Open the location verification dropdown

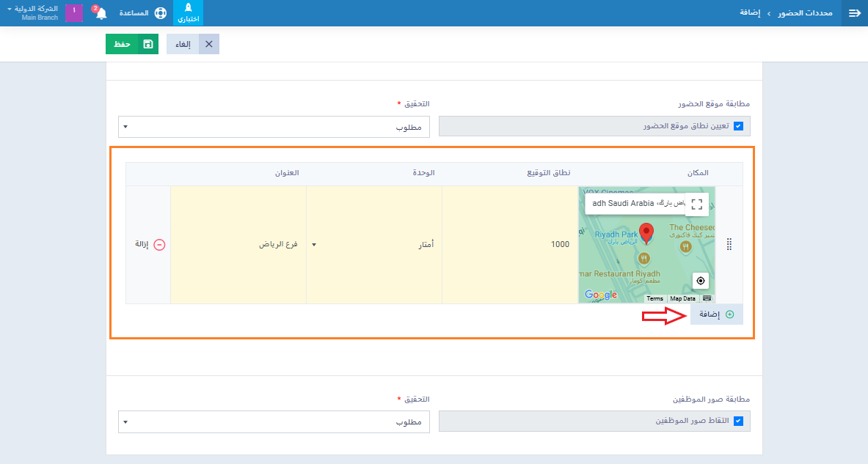click(x=271, y=126)
